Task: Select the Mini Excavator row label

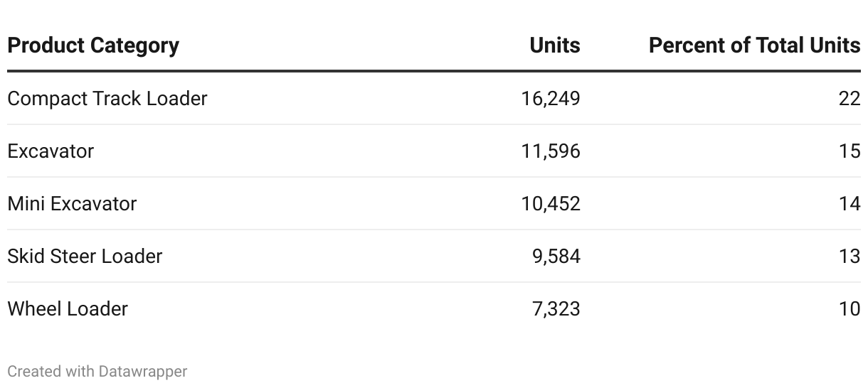Action: click(x=72, y=203)
